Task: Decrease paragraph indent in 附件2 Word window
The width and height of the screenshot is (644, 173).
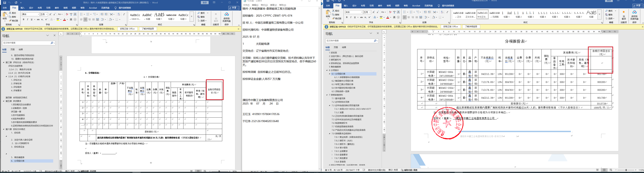Action: 102,14
